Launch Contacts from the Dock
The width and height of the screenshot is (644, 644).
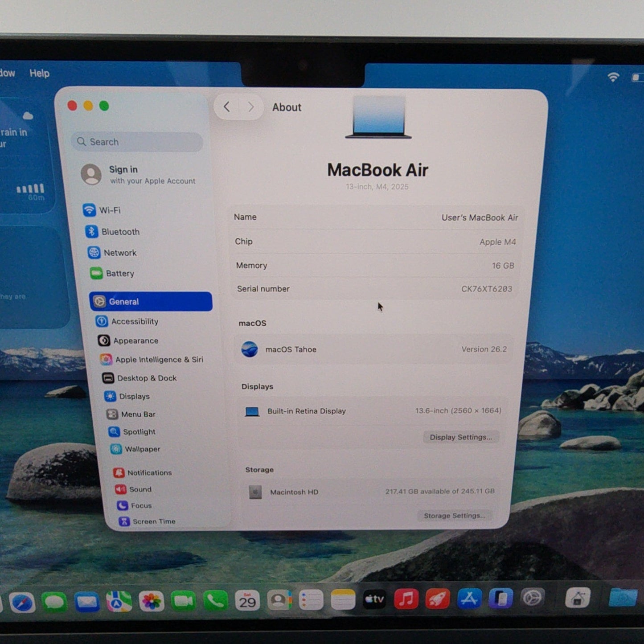[279, 600]
